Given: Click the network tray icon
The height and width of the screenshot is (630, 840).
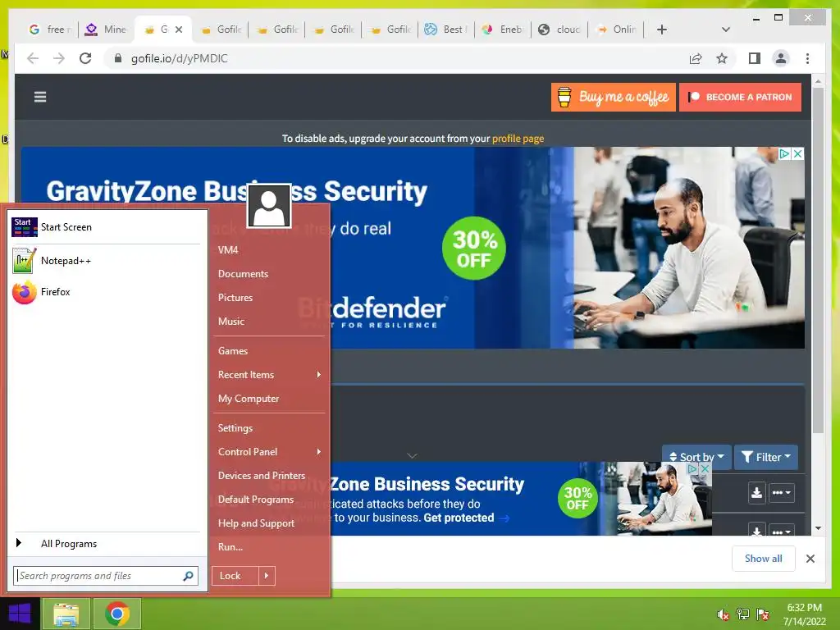Looking at the screenshot, I should (x=743, y=614).
